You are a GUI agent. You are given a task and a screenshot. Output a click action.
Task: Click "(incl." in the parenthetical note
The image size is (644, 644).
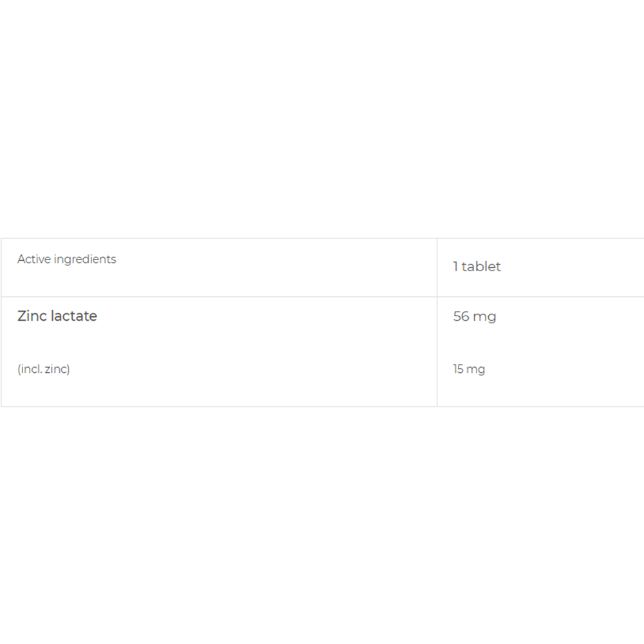[x=30, y=369]
